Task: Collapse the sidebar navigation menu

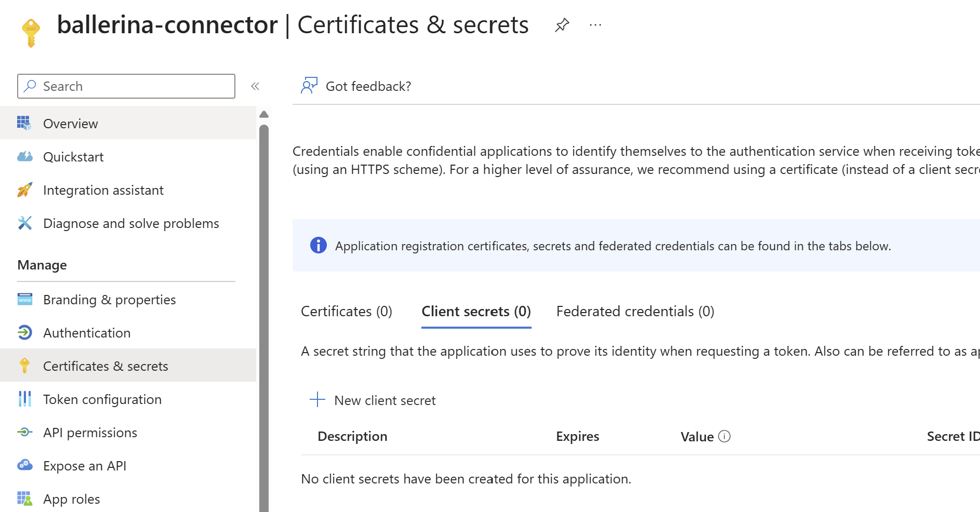Action: point(255,86)
